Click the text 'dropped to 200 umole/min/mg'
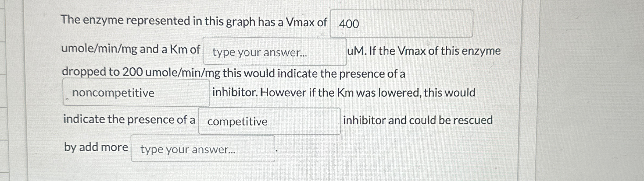This screenshot has width=644, height=181. (141, 72)
